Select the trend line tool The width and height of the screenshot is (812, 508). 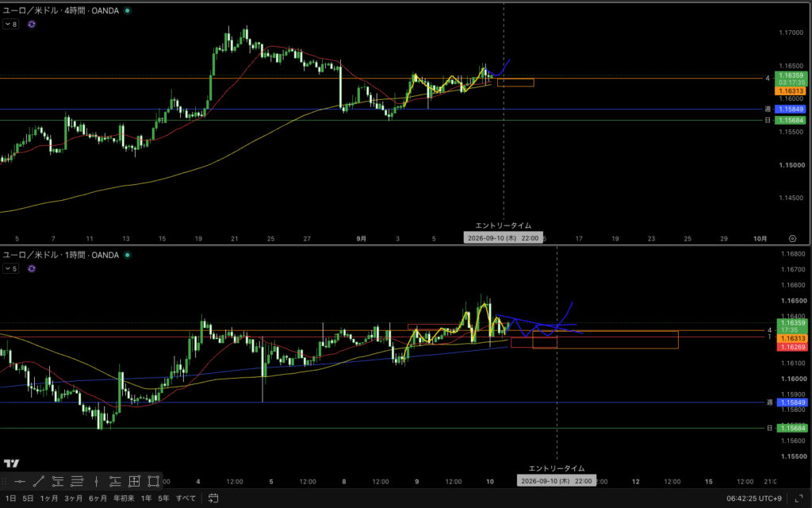(x=39, y=481)
